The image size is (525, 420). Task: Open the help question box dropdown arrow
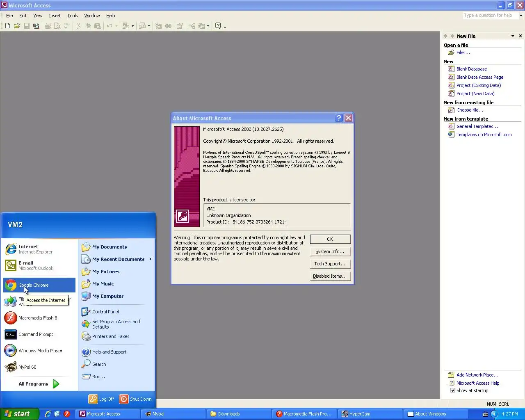pyautogui.click(x=521, y=16)
